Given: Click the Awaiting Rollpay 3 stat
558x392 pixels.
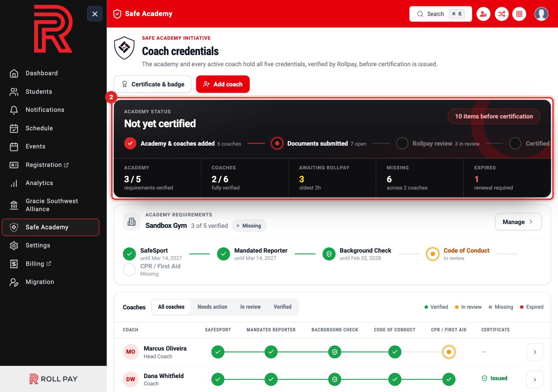Looking at the screenshot, I should 332,178.
